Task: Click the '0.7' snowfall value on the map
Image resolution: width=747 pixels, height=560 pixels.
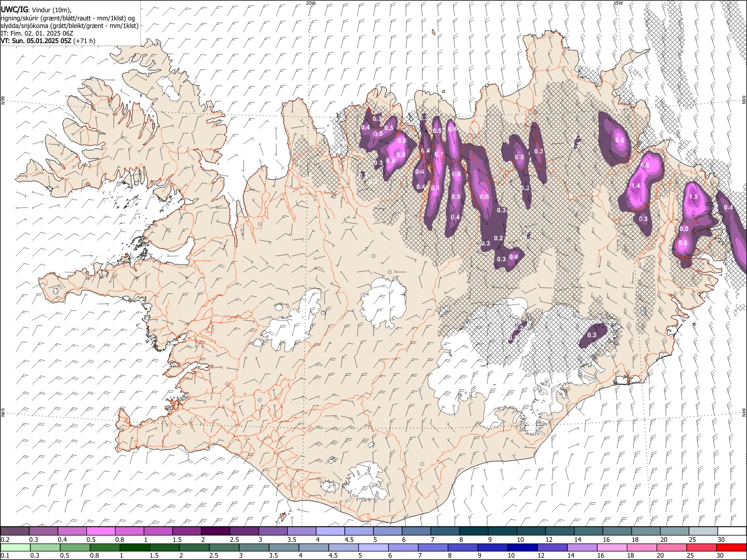Action: (x=438, y=155)
